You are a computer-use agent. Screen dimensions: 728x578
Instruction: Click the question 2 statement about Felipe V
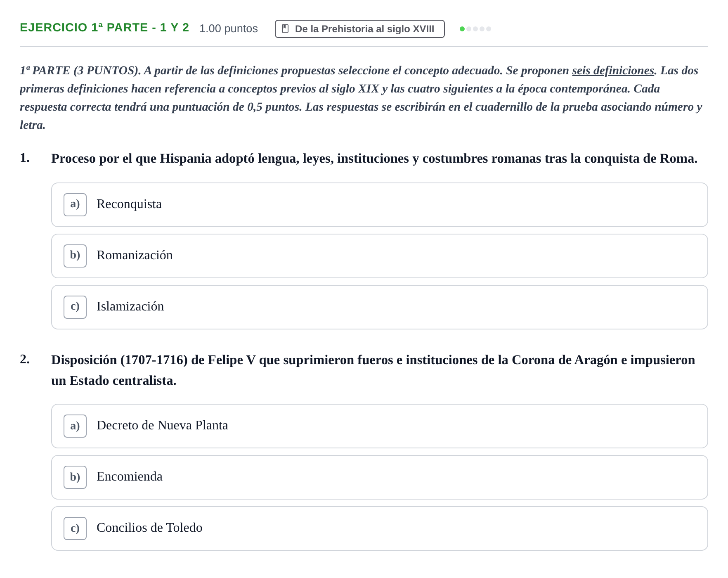click(373, 370)
